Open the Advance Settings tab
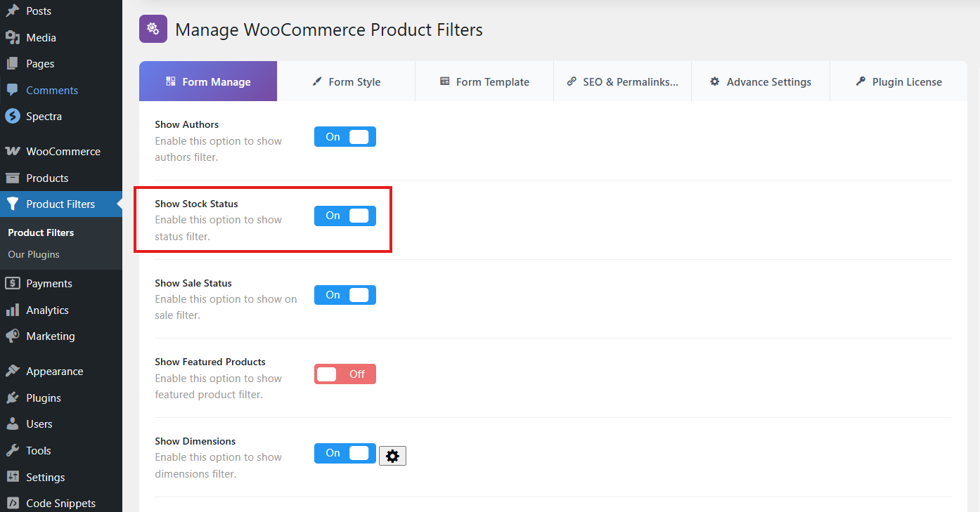Screen dimensions: 980x512 click(761, 81)
